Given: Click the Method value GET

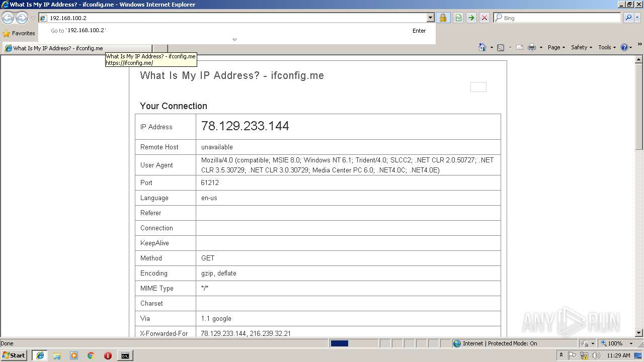Looking at the screenshot, I should tap(208, 258).
